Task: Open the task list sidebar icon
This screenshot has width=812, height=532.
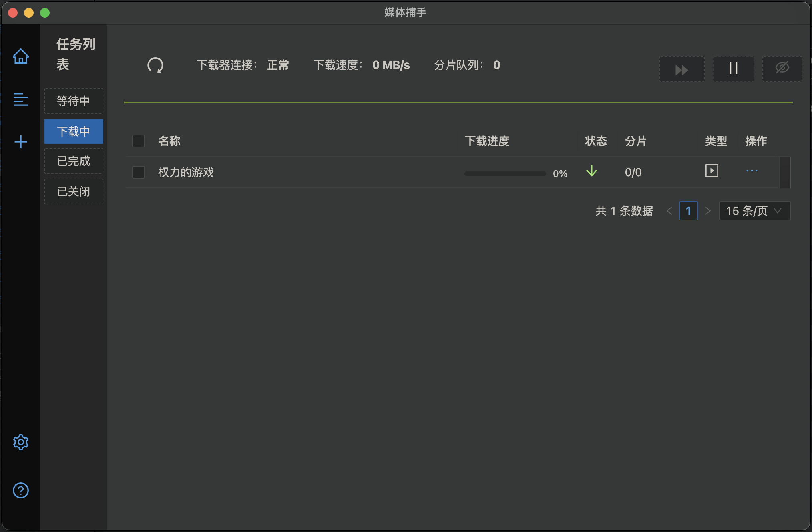Action: coord(20,99)
